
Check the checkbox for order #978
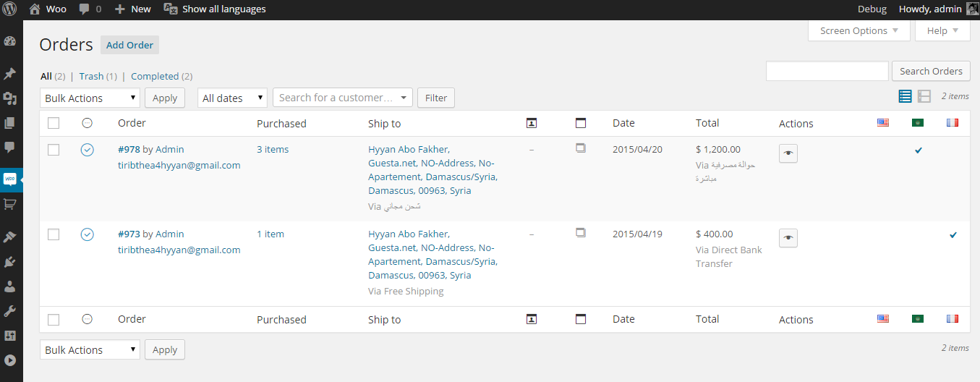[x=54, y=150]
